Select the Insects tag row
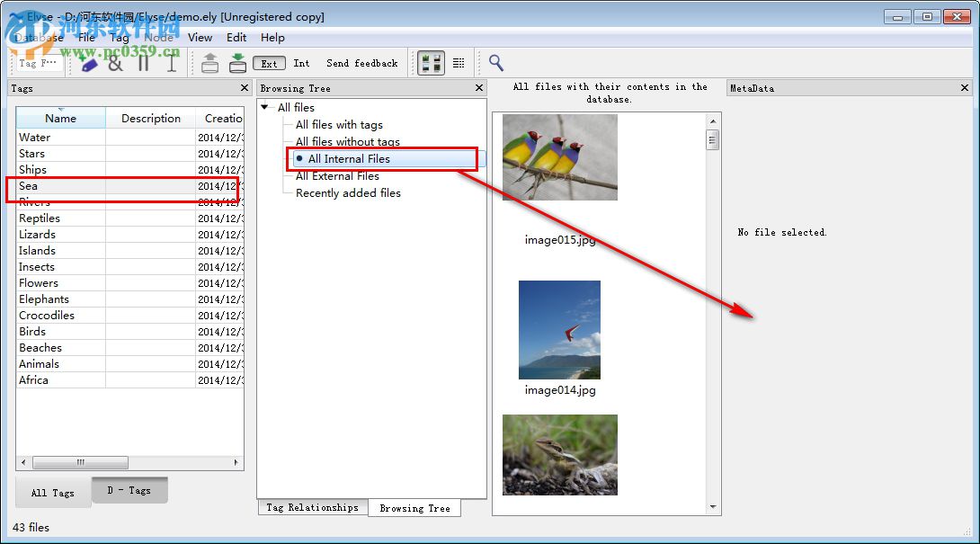Viewport: 980px width, 544px height. 130,267
